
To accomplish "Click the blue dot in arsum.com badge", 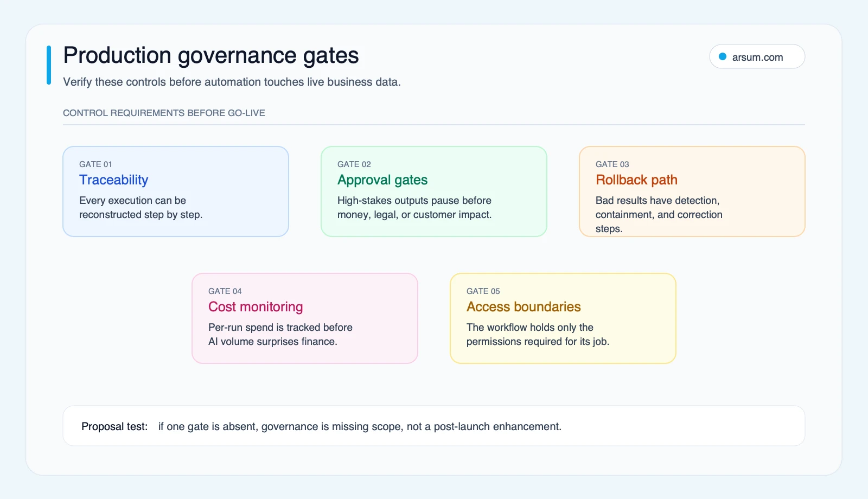I will [x=723, y=56].
